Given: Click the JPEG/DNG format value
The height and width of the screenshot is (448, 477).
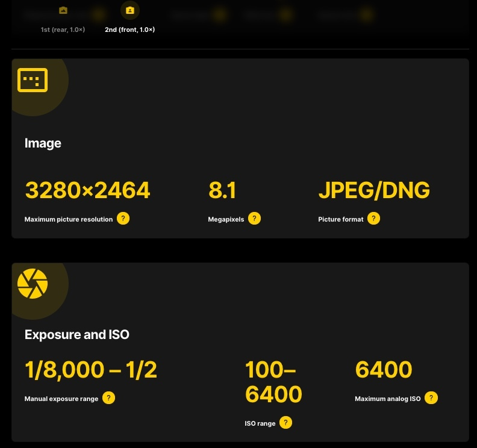Looking at the screenshot, I should tap(374, 190).
